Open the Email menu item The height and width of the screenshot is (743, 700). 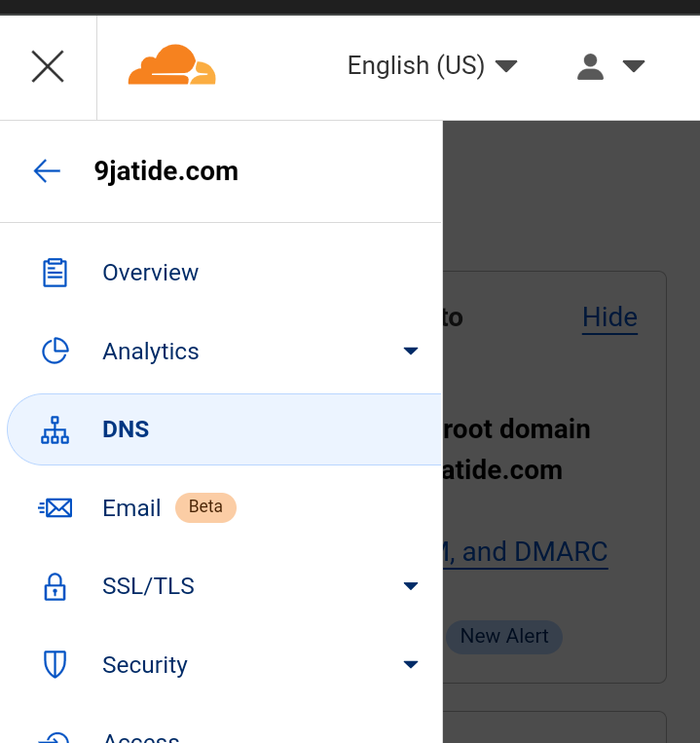pyautogui.click(x=131, y=508)
